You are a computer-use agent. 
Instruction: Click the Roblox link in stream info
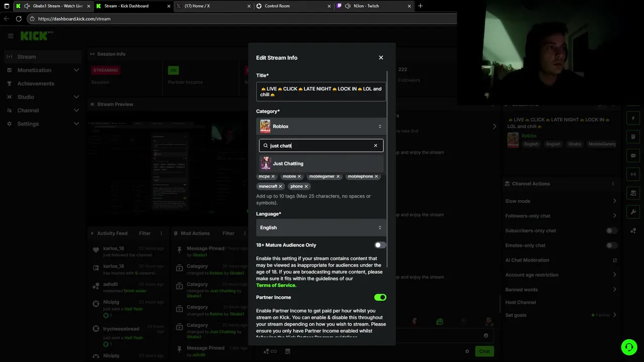click(529, 136)
